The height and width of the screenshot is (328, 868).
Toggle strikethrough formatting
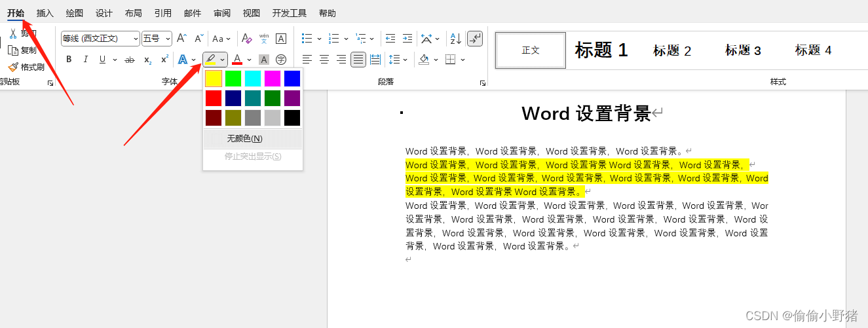coord(130,60)
